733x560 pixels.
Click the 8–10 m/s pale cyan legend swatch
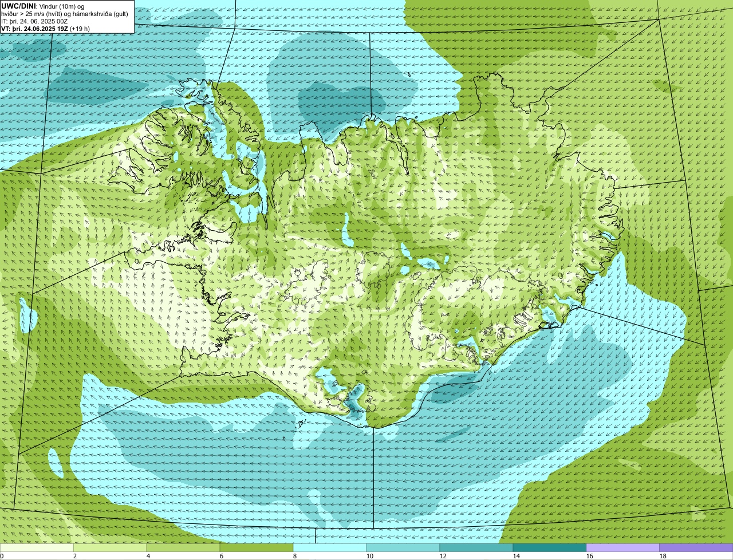(x=330, y=548)
